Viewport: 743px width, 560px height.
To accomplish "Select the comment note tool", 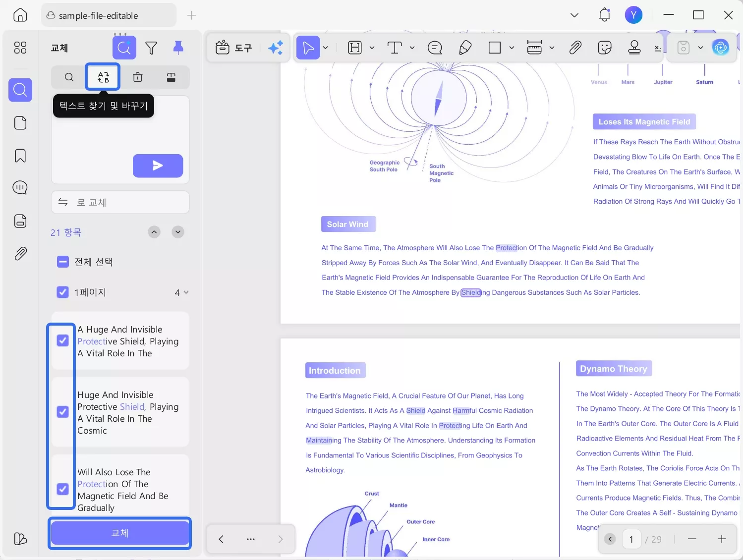I will [x=435, y=48].
